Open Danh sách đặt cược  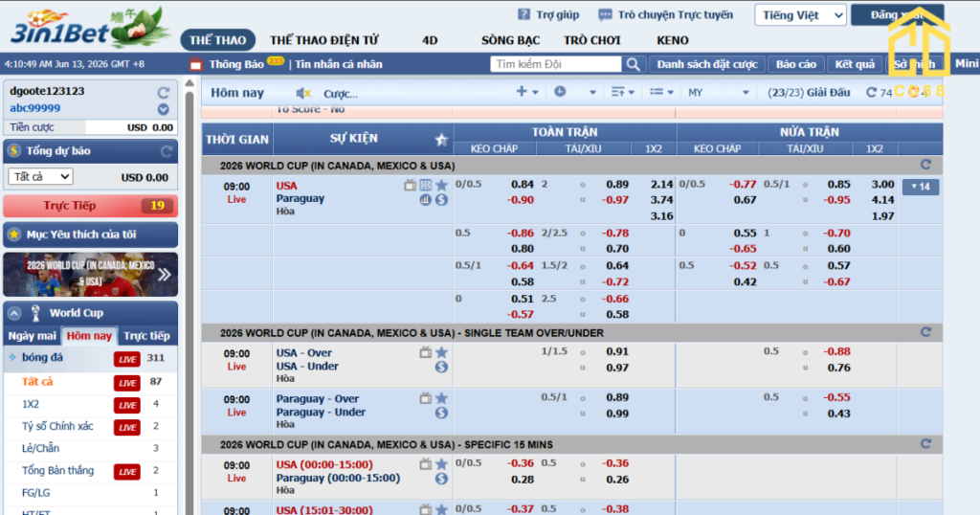click(x=707, y=64)
